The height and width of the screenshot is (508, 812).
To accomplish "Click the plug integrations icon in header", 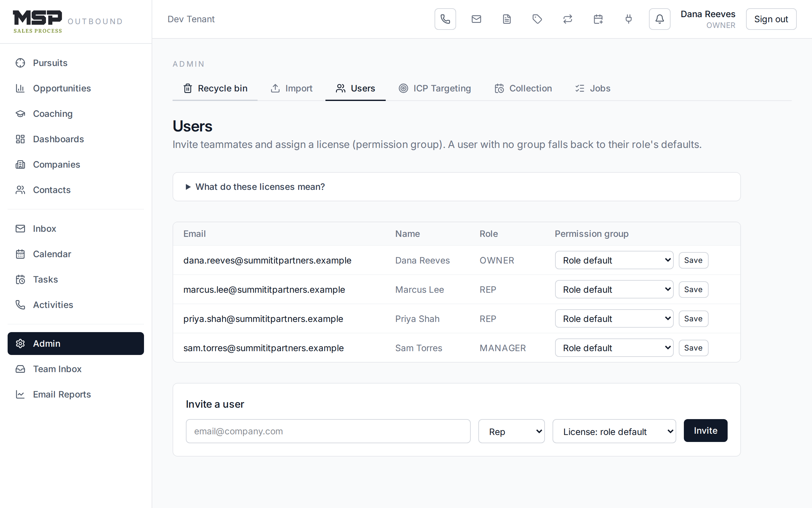I will pos(629,19).
